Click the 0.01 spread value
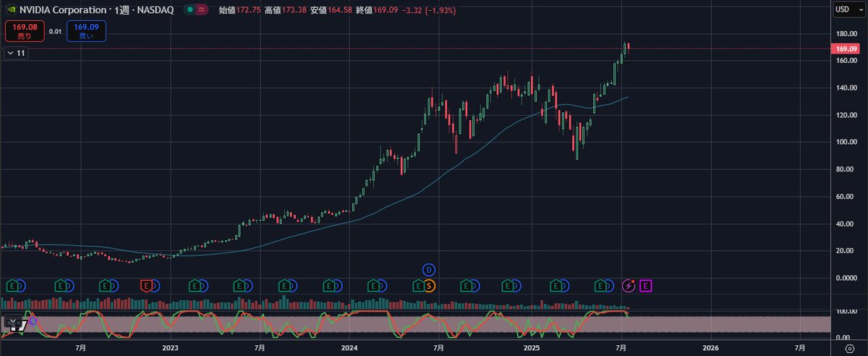 point(56,31)
